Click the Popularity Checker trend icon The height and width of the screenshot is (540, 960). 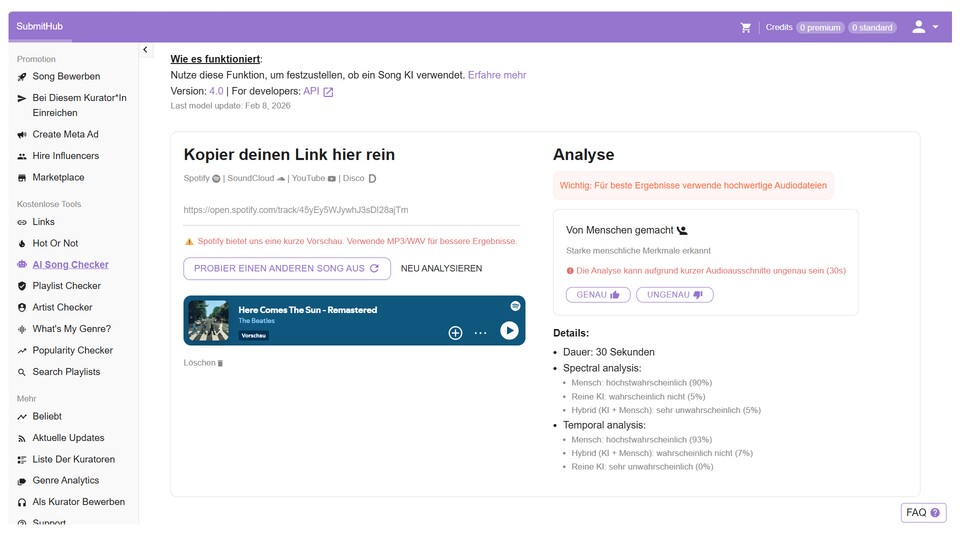[22, 351]
